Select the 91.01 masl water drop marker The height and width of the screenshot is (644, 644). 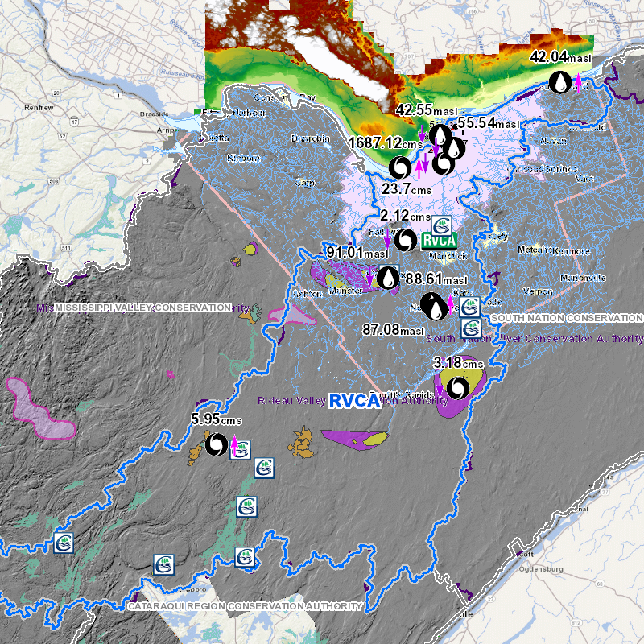(388, 277)
